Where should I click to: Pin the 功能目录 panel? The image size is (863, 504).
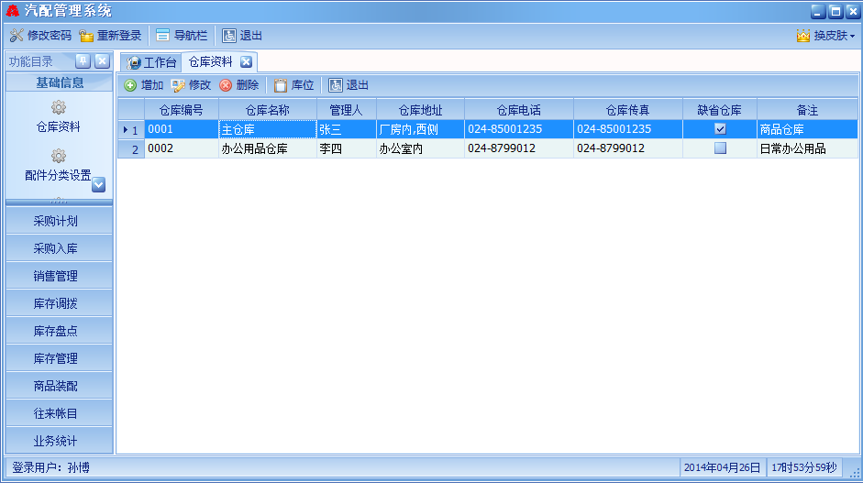coord(82,61)
